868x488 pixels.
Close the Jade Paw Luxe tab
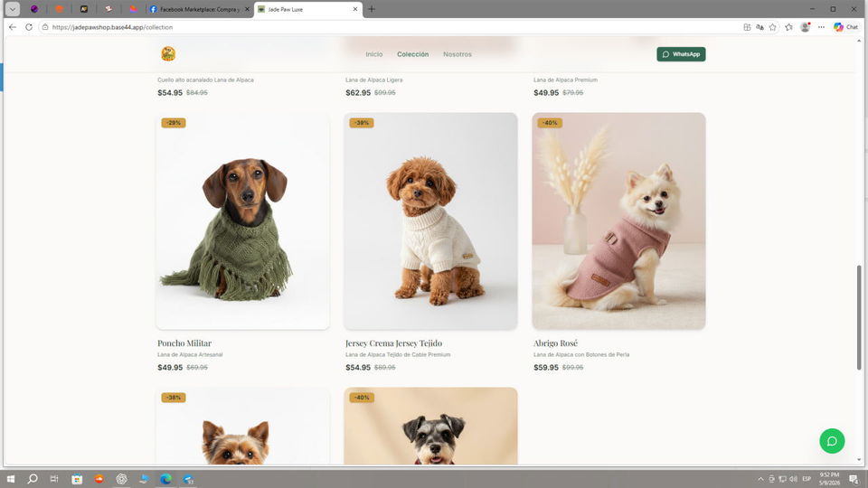tap(354, 9)
